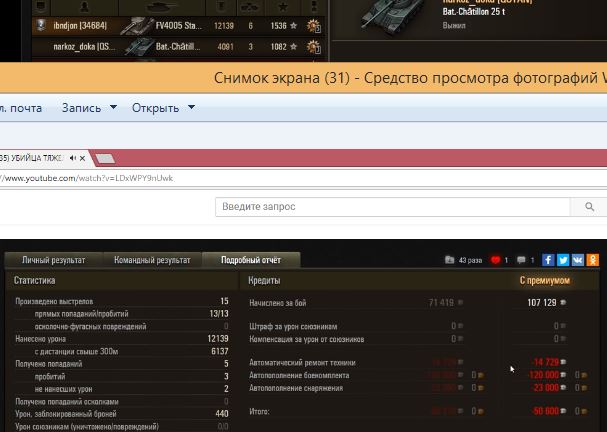Click the Введите запрос search field
Viewport: 607px width, 432px height.
[393, 207]
